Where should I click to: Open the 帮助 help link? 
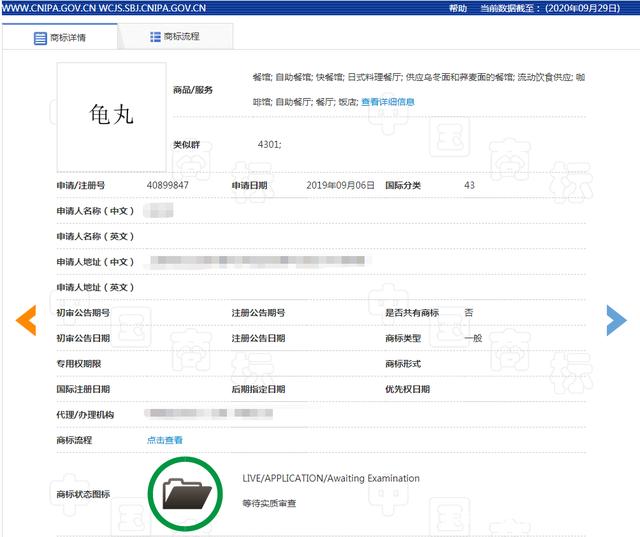(458, 7)
